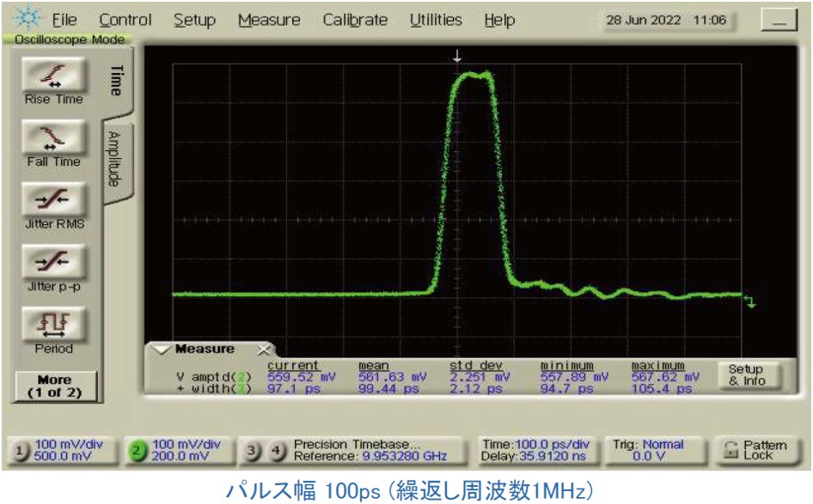Image resolution: width=813 pixels, height=504 pixels.
Task: Open Setup & Info button
Action: [x=747, y=375]
